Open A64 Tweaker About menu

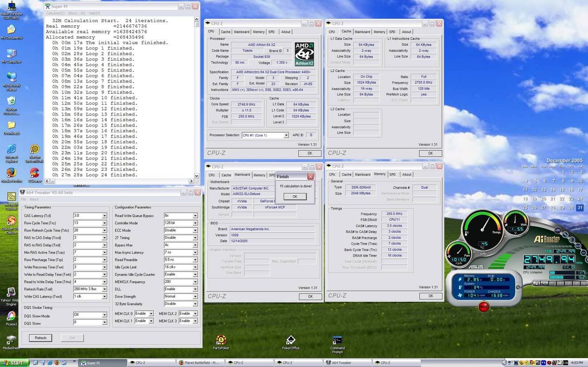(34, 200)
